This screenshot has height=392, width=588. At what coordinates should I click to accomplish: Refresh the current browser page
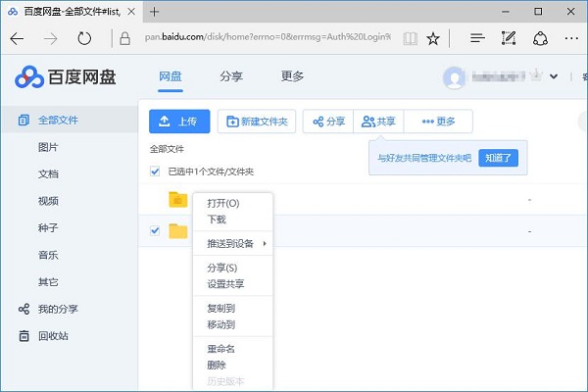pyautogui.click(x=84, y=39)
